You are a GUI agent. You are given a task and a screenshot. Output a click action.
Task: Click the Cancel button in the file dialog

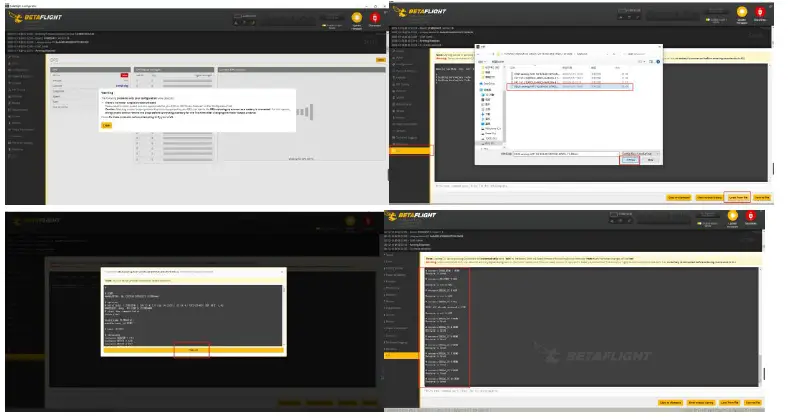point(651,160)
